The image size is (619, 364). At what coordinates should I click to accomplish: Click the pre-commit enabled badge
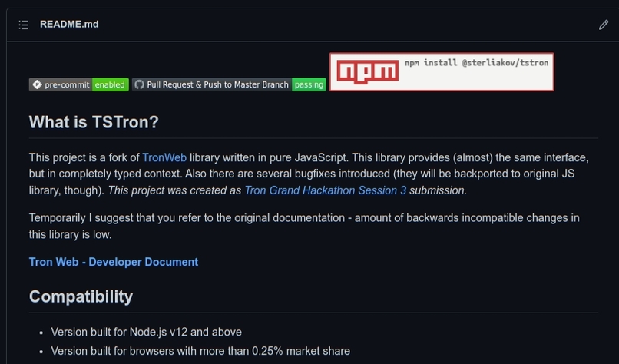pos(79,84)
